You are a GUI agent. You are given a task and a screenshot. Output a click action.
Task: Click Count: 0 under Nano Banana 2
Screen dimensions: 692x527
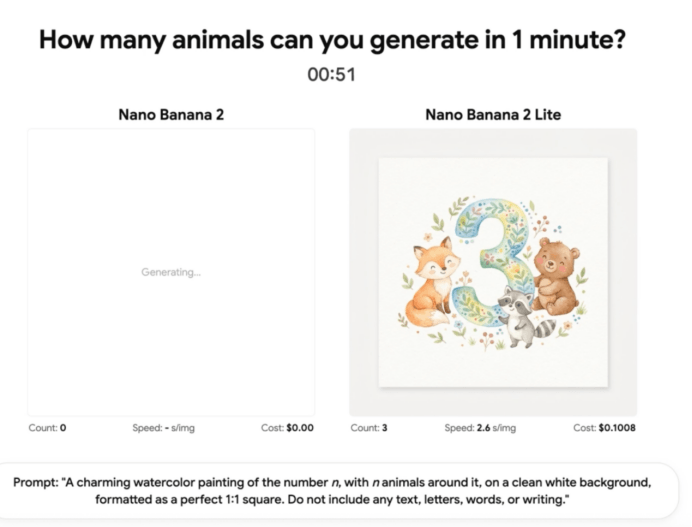(47, 428)
